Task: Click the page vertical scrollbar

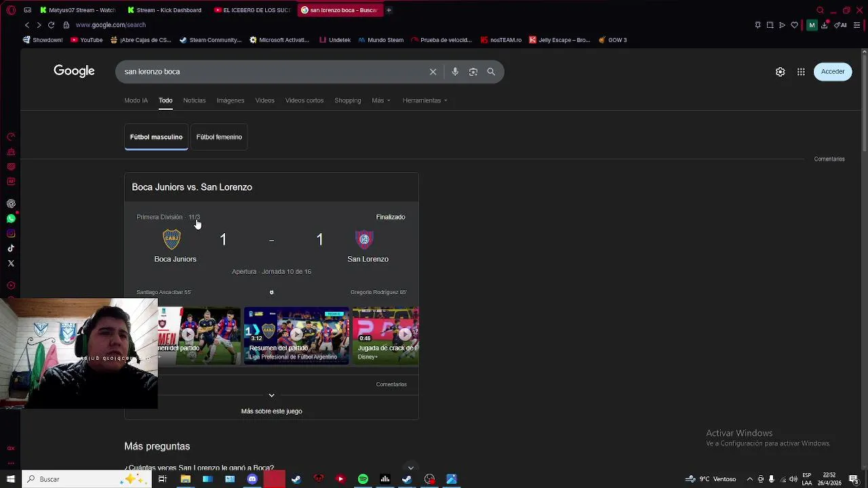Action: (864, 102)
